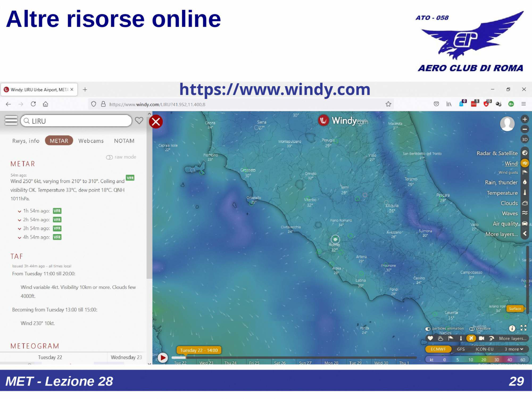This screenshot has height=399, width=532.
Task: Reload the Windy page
Action: click(x=33, y=104)
